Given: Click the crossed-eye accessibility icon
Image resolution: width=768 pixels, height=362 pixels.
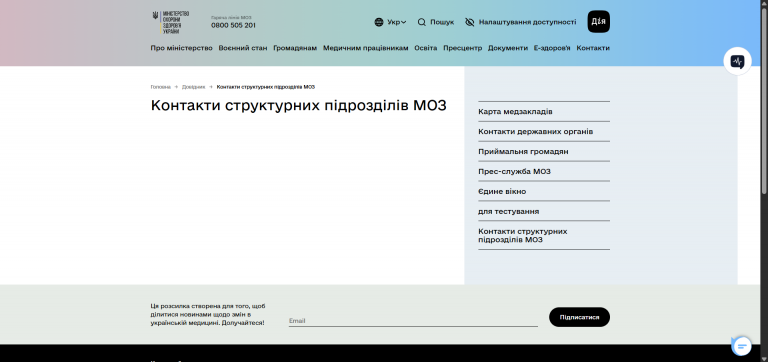Looking at the screenshot, I should click(x=470, y=22).
